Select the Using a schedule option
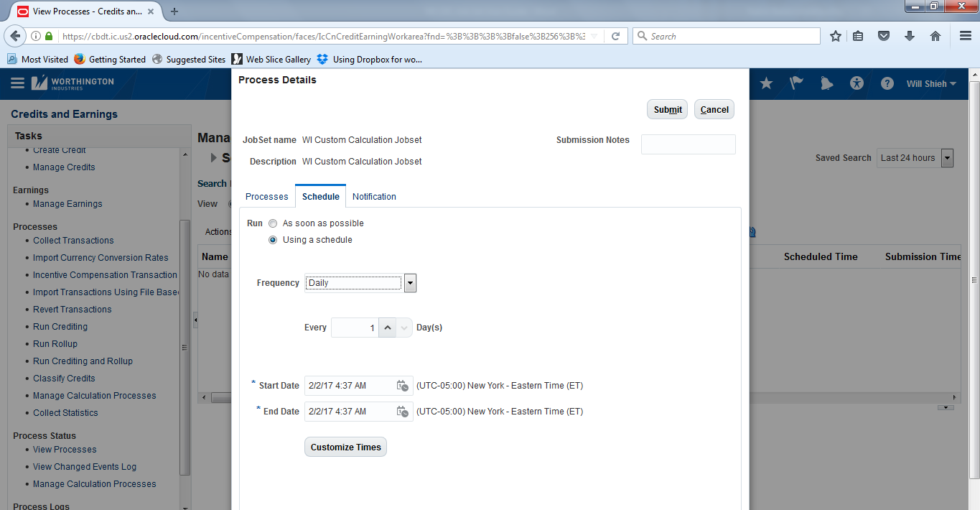Screen dimensions: 980x510 [273, 240]
